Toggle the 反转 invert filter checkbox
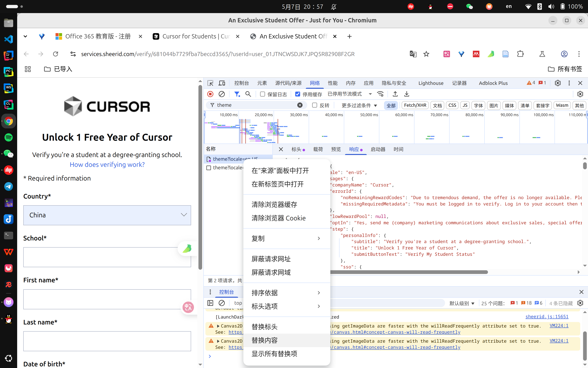Screen dimensions: 588x368 314,105
